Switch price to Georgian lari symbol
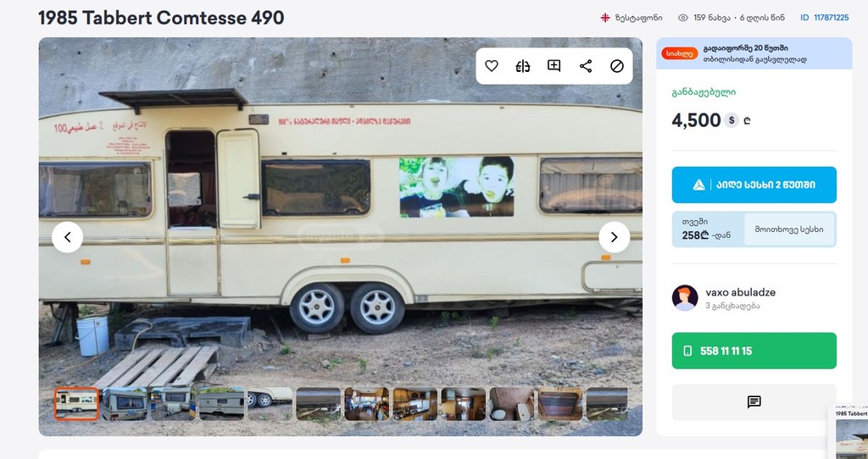868x459 pixels. [x=748, y=120]
